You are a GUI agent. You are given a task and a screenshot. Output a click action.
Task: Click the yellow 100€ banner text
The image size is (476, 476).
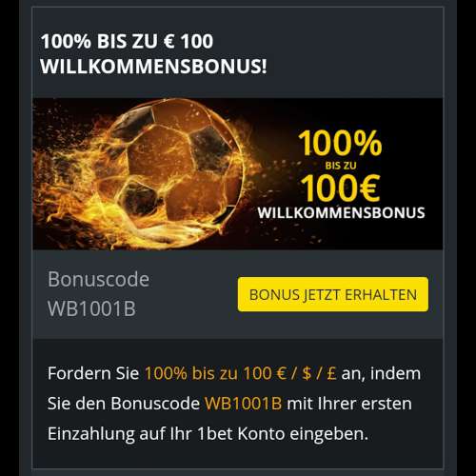pyautogui.click(x=340, y=188)
